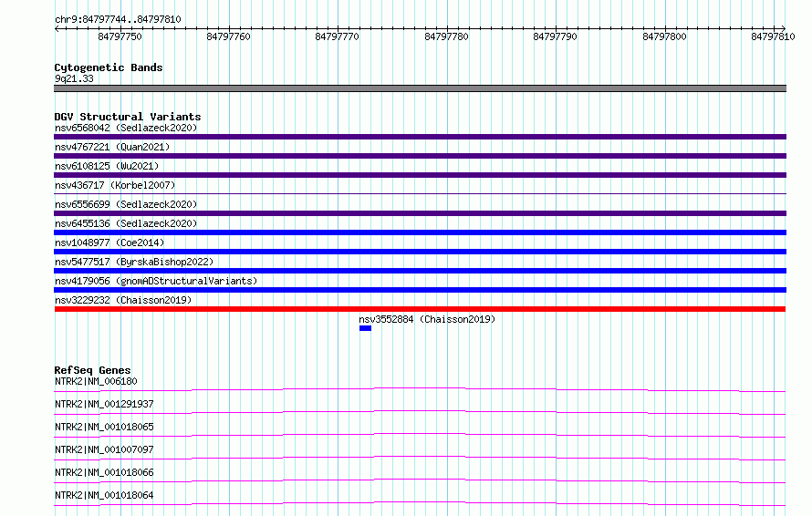
Task: Select the NTRK2|NM_001018066 transcript label
Action: (x=104, y=472)
